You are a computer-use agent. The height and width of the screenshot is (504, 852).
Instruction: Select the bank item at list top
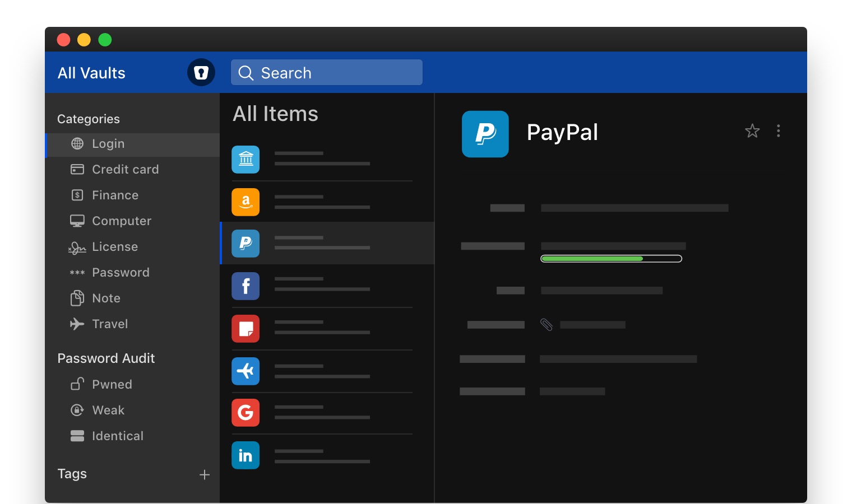(322, 160)
